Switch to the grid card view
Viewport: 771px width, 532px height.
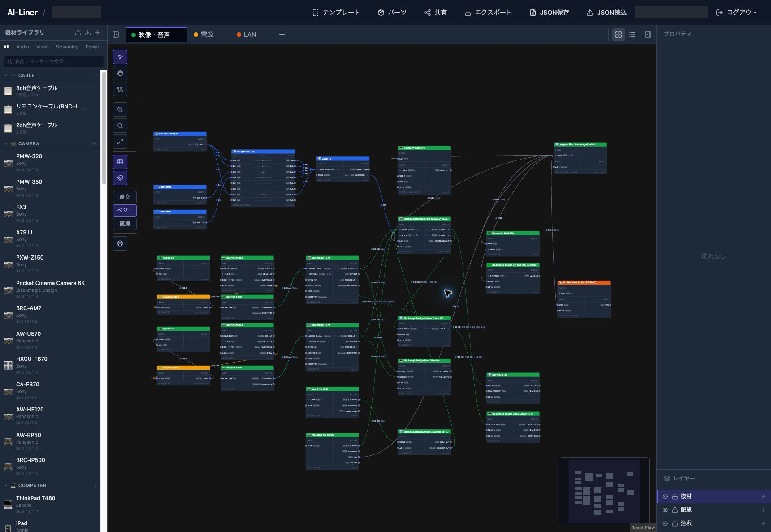619,35
